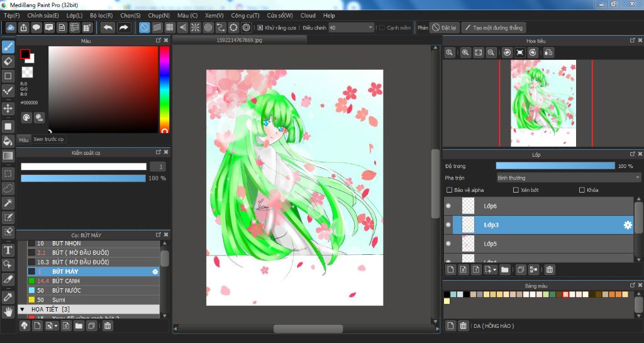Delete brush using trash icon in Brush panel
644x343 pixels.
point(107,326)
